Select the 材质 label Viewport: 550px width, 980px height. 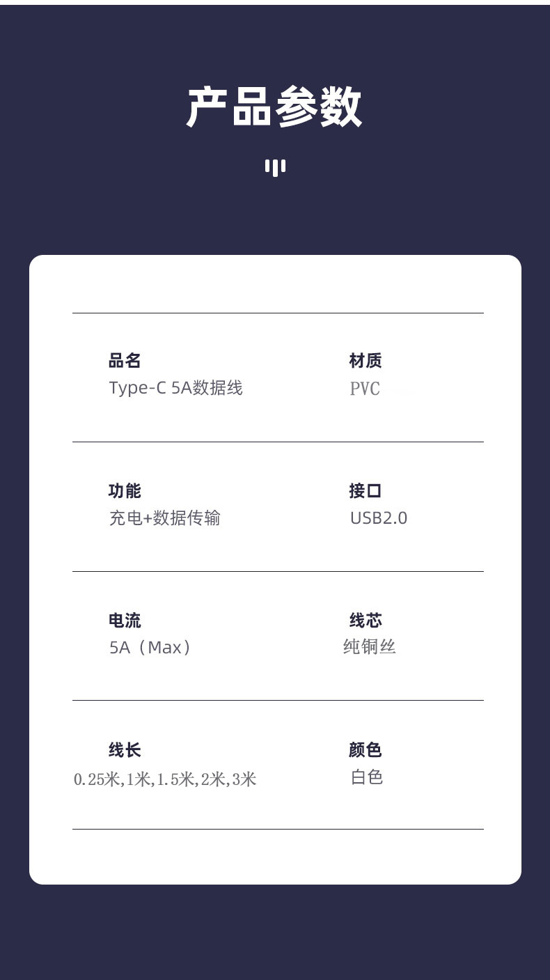(x=366, y=361)
